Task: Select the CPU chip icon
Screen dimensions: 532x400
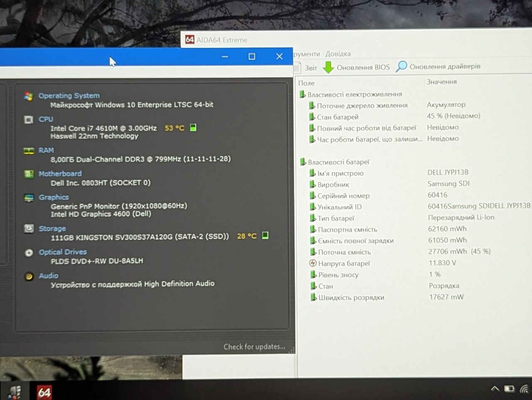Action: pos(29,120)
